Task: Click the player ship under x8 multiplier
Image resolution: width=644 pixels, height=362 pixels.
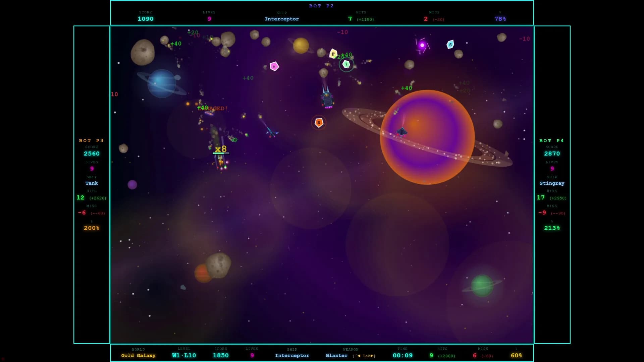Action: (221, 162)
